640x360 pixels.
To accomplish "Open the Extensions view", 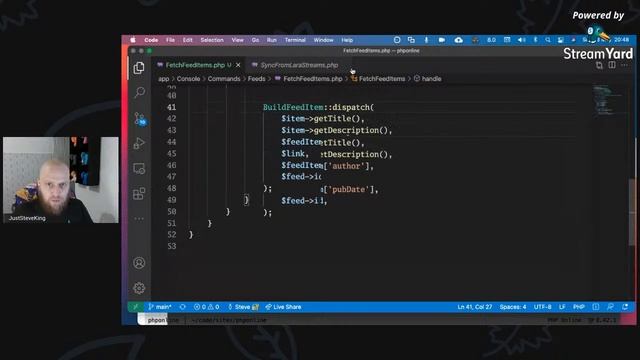I will click(139, 193).
